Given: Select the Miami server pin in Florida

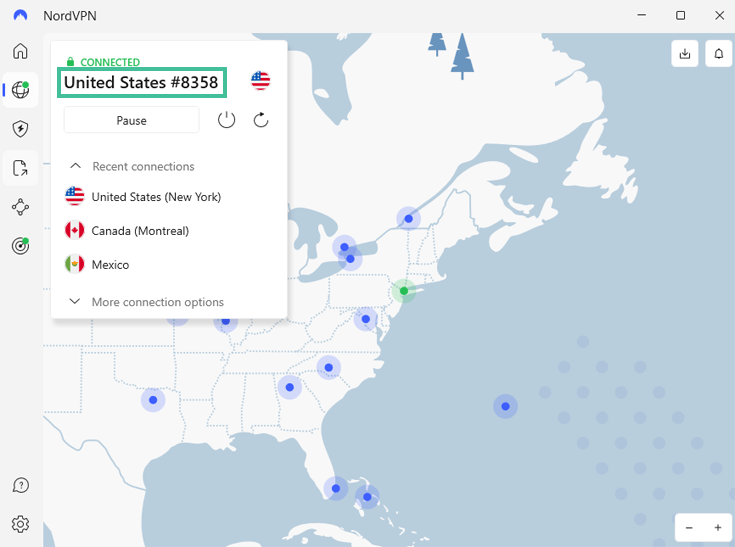Looking at the screenshot, I should point(336,488).
